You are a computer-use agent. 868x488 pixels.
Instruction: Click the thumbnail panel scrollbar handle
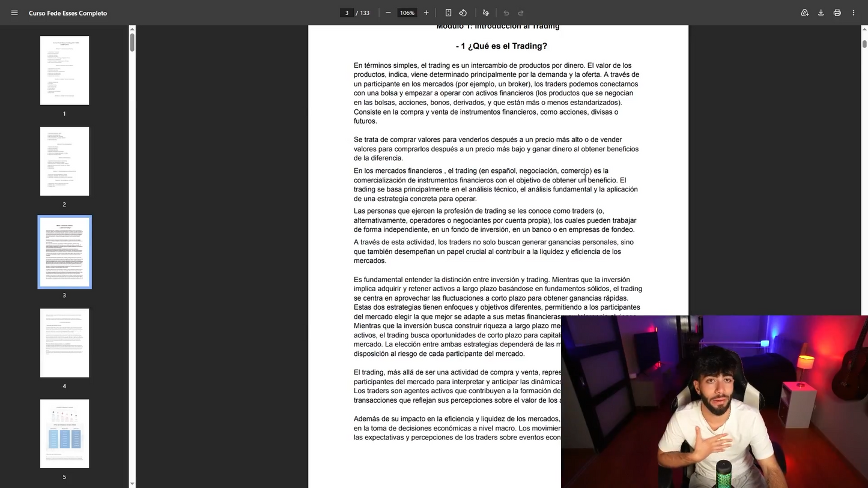pos(132,42)
